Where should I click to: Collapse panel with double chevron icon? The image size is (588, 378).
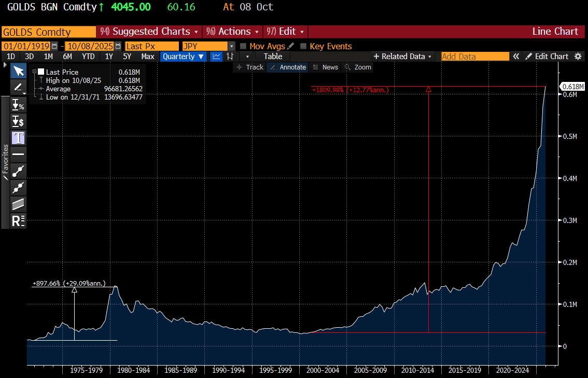[516, 56]
